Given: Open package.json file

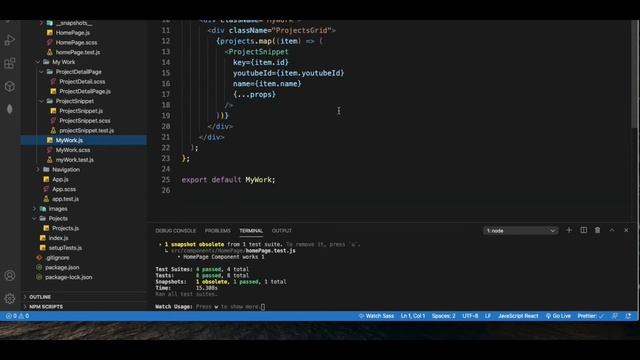Looking at the screenshot, I should (x=62, y=267).
